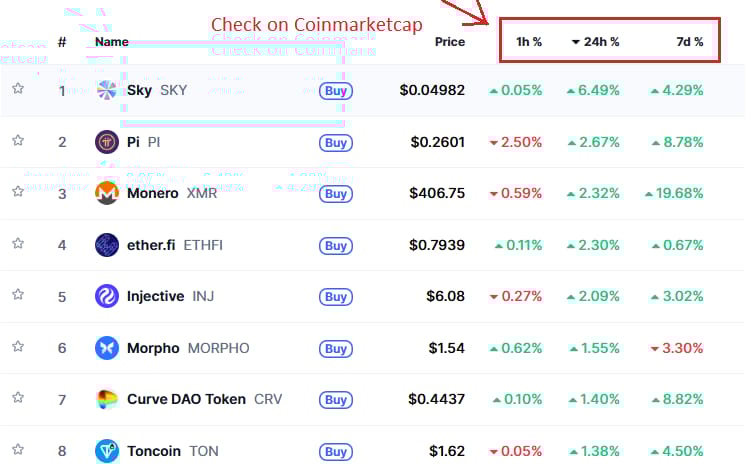Click Buy button next to Toncoin
The width and height of the screenshot is (748, 466).
point(336,452)
